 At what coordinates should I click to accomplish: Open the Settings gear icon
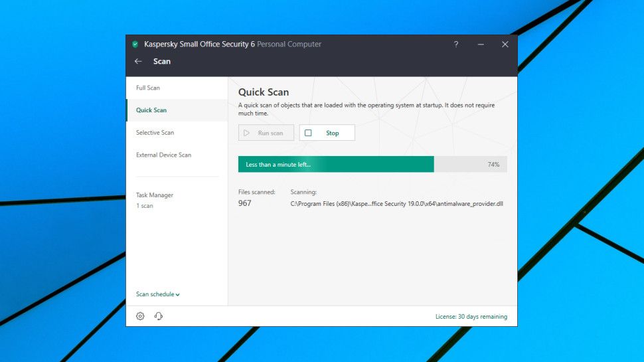pyautogui.click(x=140, y=316)
